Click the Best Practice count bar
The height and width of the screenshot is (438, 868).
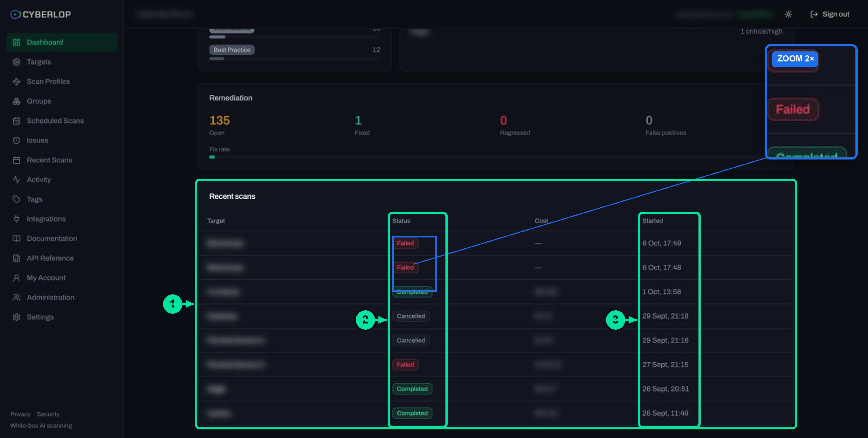click(x=294, y=59)
